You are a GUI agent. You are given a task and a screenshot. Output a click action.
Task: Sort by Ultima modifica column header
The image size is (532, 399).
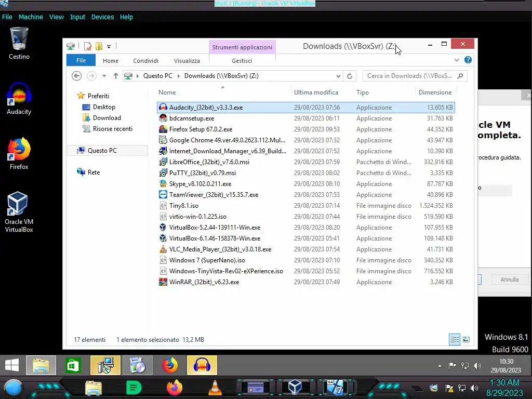tap(316, 92)
